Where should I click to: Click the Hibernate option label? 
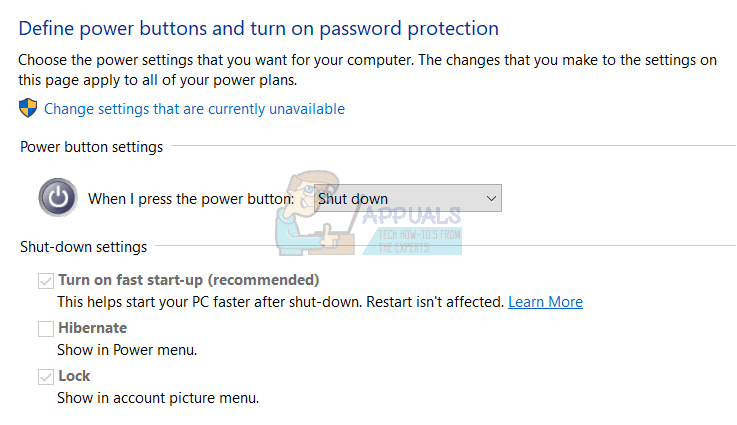pos(92,328)
